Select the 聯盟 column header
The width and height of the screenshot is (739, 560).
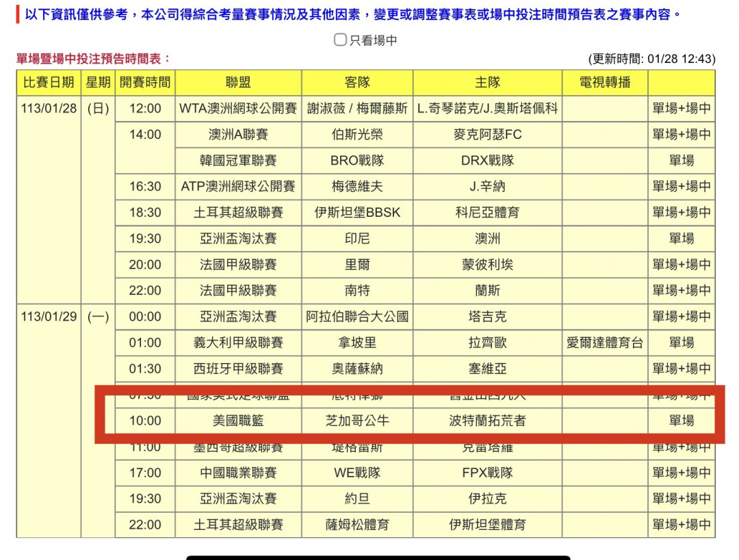click(238, 83)
